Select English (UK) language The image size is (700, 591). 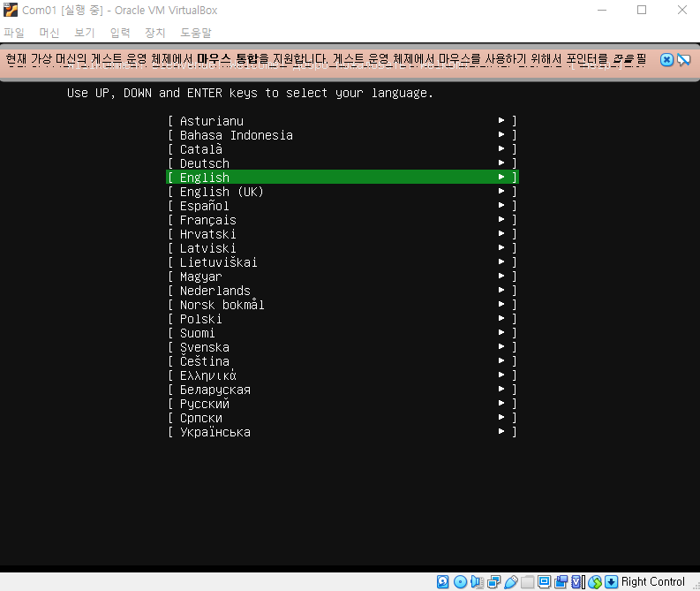pos(342,192)
